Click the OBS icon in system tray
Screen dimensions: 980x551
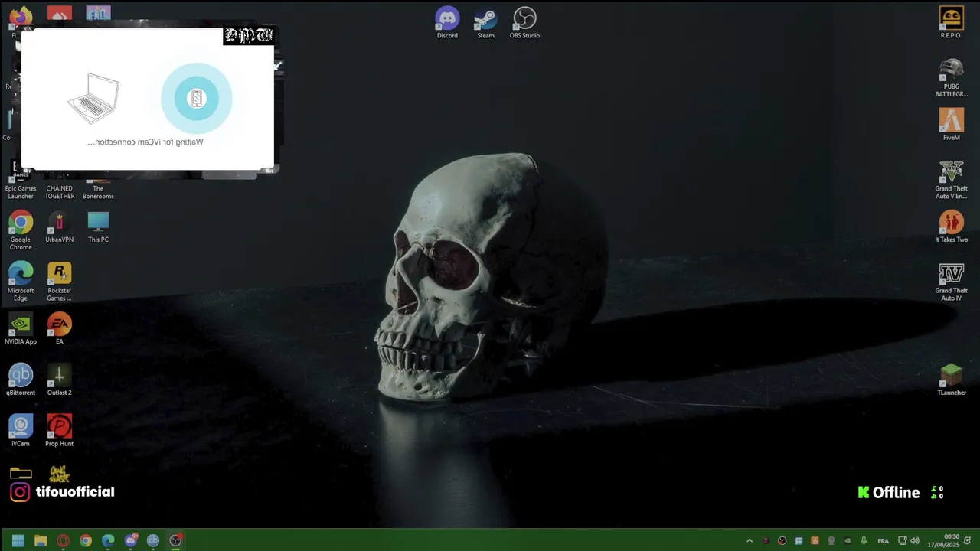click(782, 541)
